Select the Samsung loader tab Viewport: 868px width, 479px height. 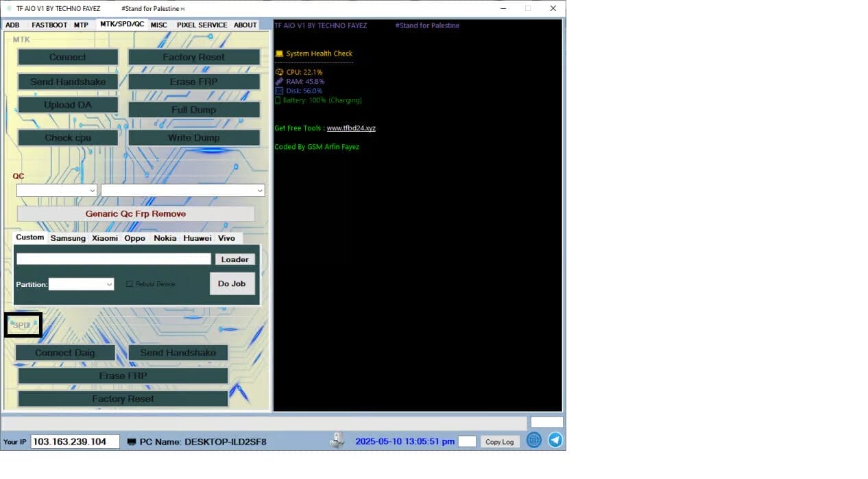[x=68, y=238]
